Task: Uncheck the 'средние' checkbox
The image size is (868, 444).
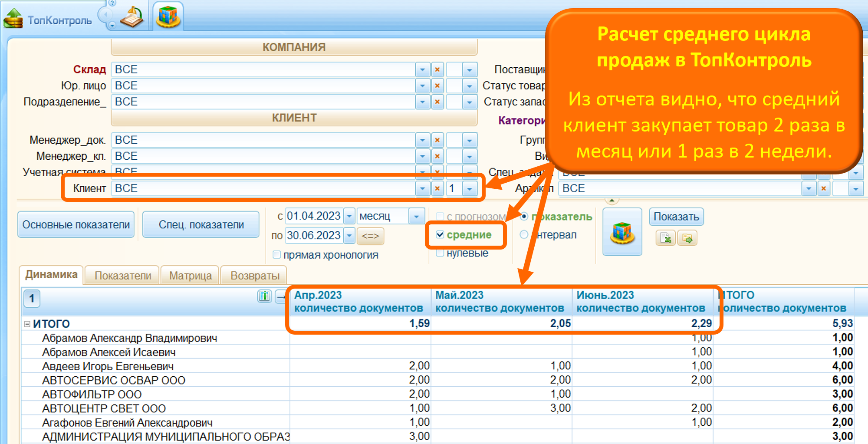Action: (440, 235)
